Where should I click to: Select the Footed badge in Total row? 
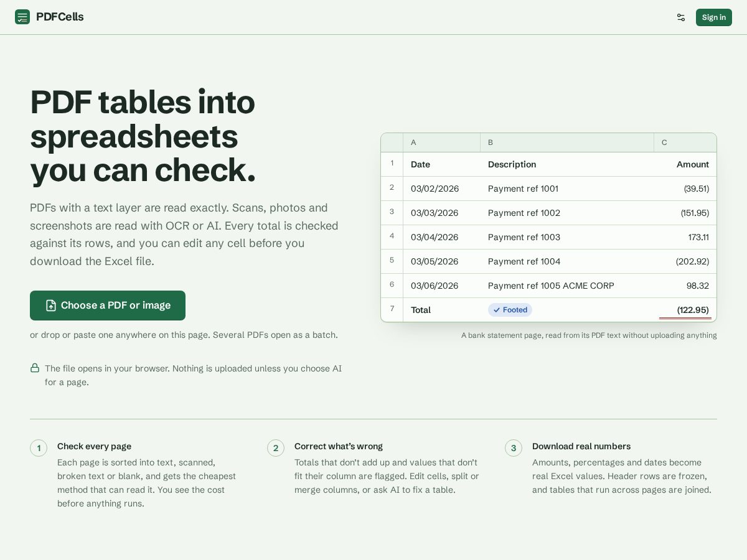coord(510,310)
